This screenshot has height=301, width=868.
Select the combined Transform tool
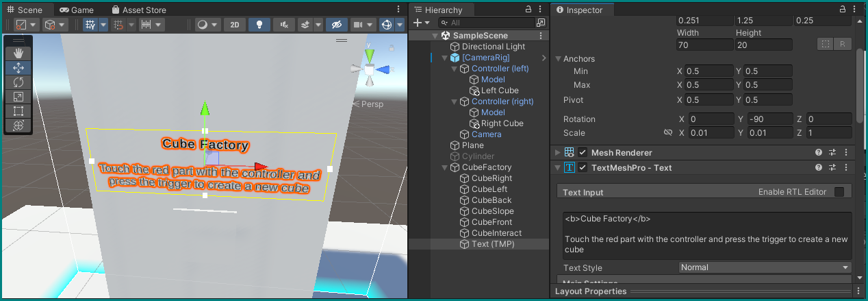coord(18,125)
